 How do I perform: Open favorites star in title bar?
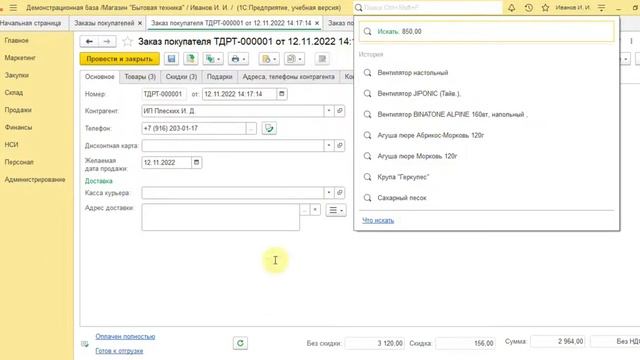pyautogui.click(x=545, y=7)
